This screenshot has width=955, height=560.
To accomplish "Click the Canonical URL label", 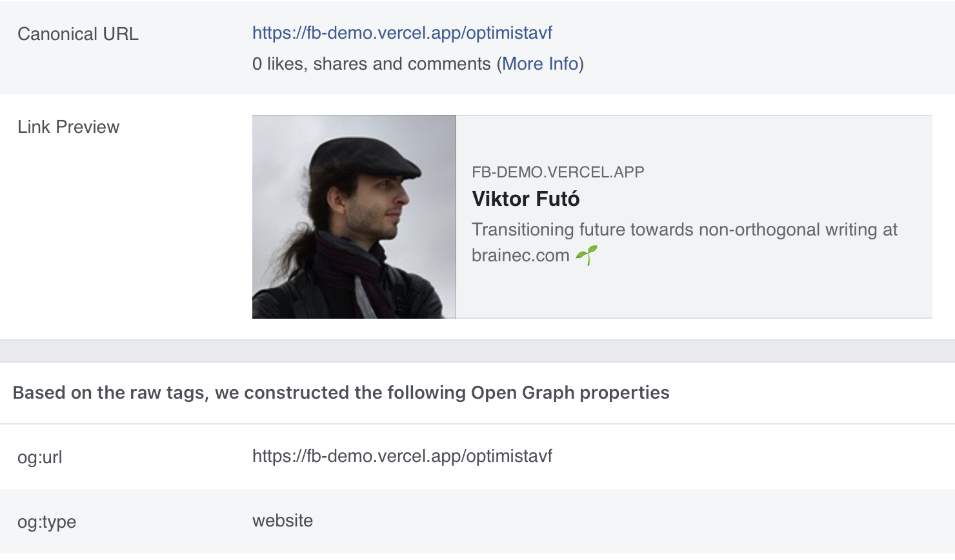I will 78,34.
